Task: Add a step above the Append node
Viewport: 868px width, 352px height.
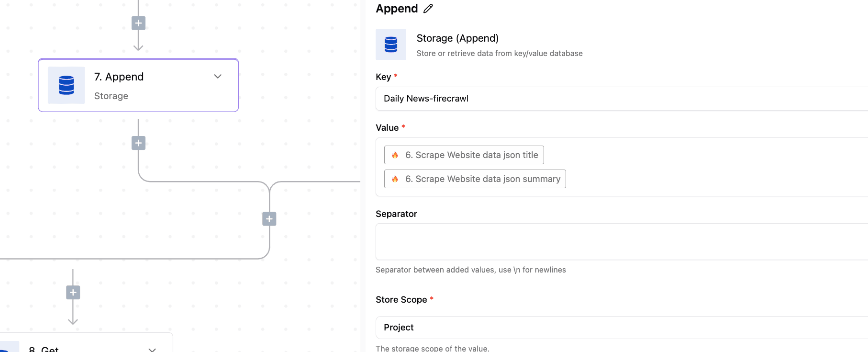Action: (x=138, y=23)
